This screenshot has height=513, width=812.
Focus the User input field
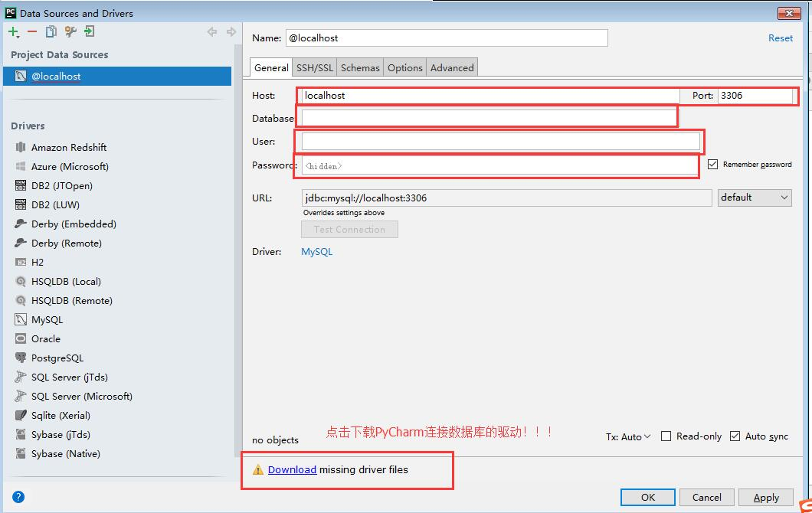(501, 142)
